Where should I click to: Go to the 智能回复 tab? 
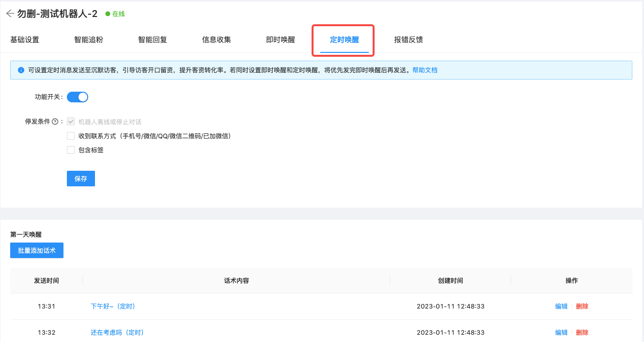point(153,40)
